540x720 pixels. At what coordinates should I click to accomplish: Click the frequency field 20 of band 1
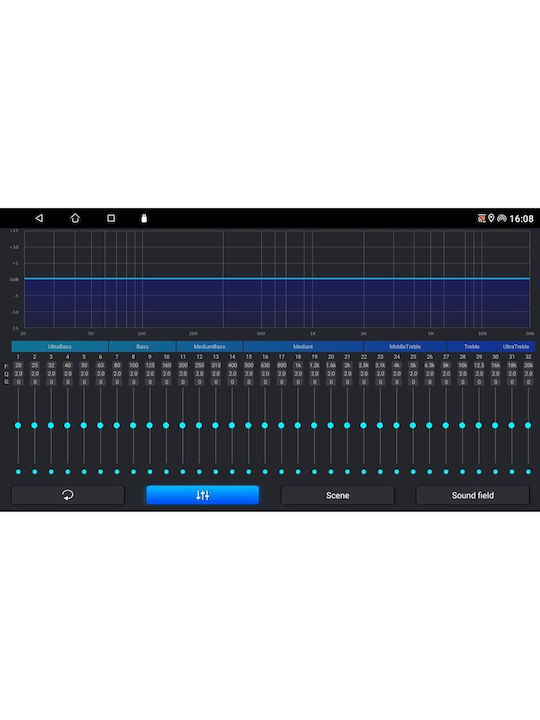[18, 366]
